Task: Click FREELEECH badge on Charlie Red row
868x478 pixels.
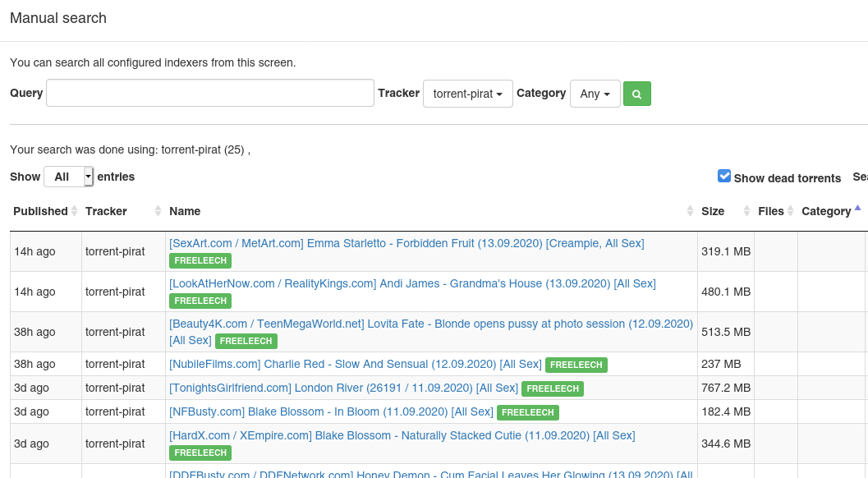Action: tap(576, 365)
